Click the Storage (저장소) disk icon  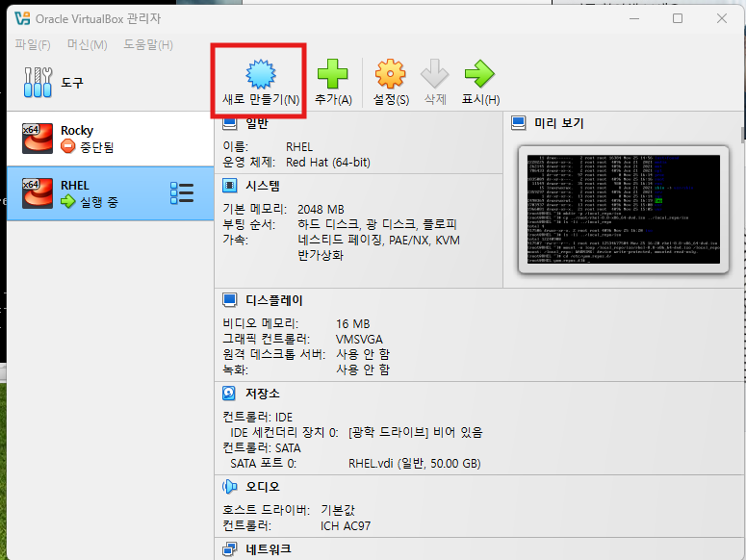(229, 394)
